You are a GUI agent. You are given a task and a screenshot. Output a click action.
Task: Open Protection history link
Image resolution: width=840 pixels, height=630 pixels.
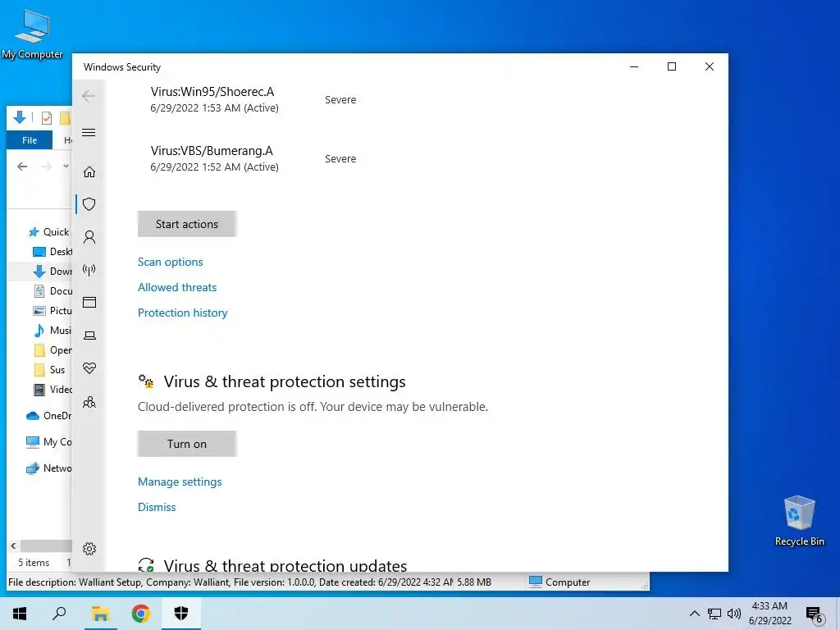pyautogui.click(x=183, y=313)
